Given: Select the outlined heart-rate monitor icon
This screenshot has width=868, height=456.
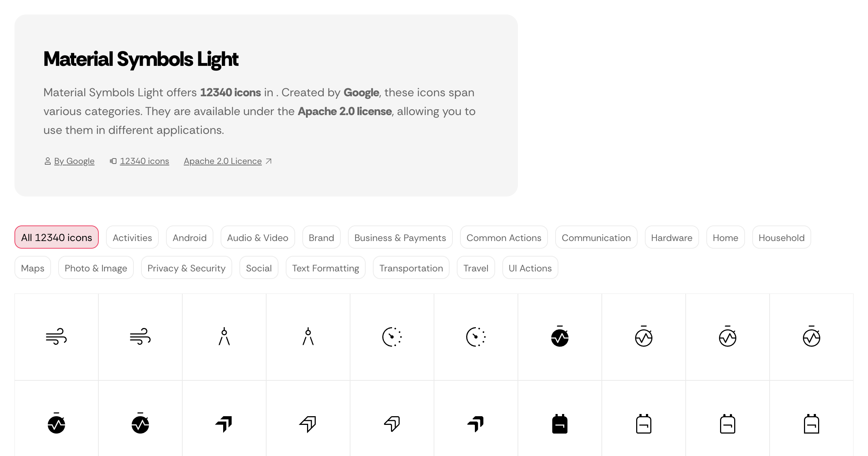Looking at the screenshot, I should click(644, 337).
